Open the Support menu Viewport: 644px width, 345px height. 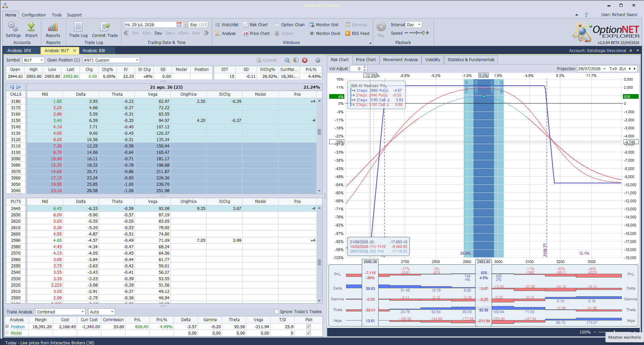coord(75,15)
